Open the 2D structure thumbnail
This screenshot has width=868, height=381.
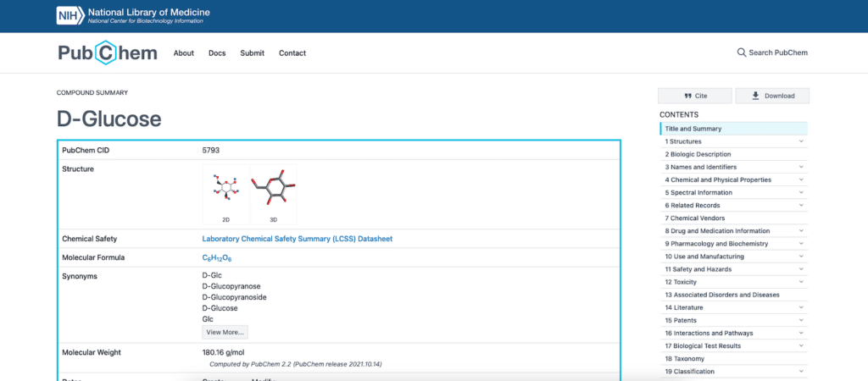pyautogui.click(x=225, y=191)
